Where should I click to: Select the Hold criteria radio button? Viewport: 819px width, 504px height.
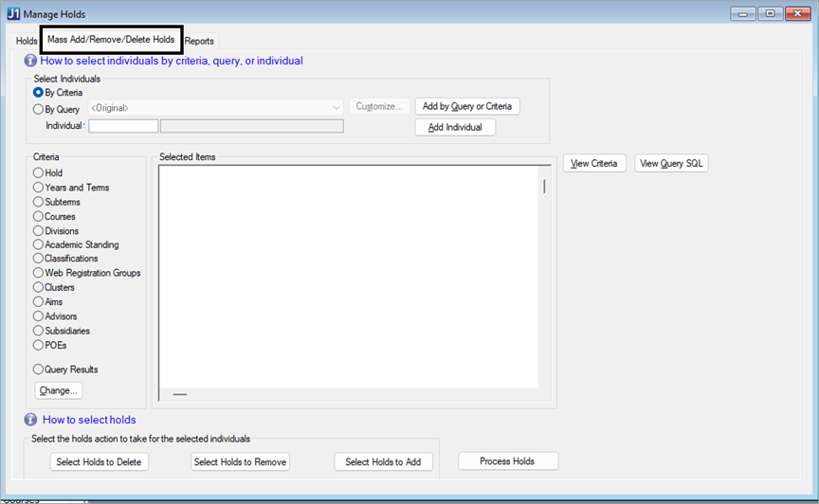[38, 172]
